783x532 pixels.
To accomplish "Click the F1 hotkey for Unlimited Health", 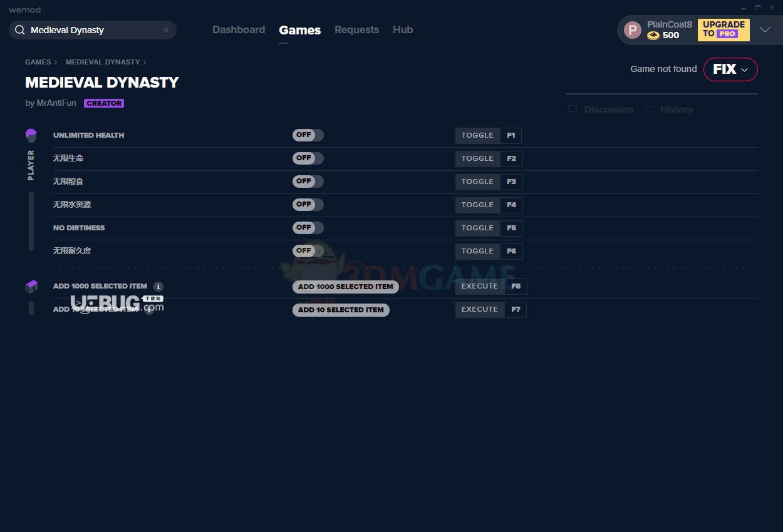I will coord(511,135).
